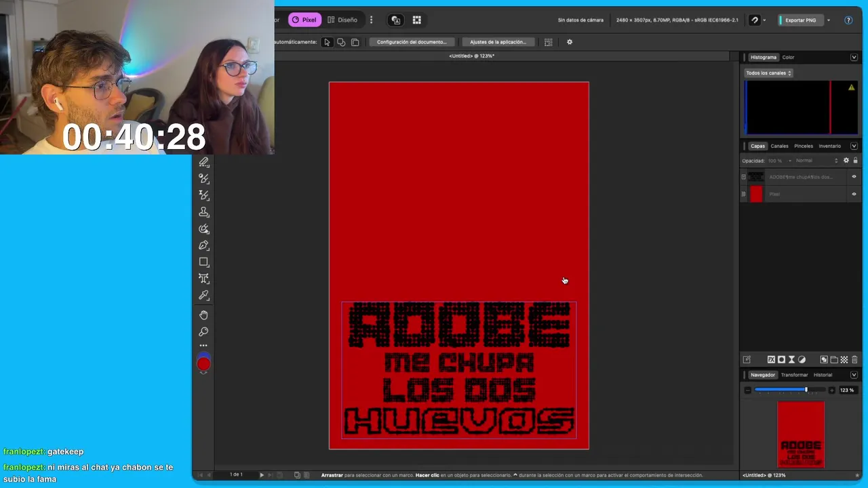Select the frame text tool
The width and height of the screenshot is (868, 488).
pyautogui.click(x=203, y=279)
